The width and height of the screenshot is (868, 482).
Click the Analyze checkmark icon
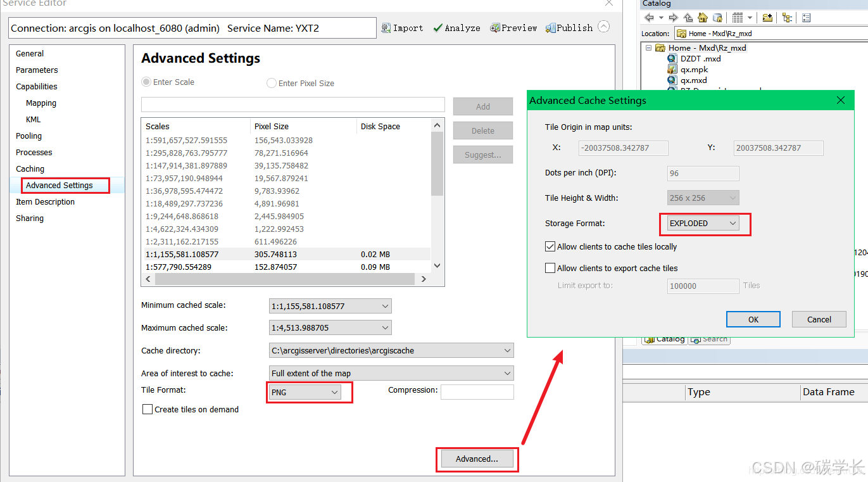438,28
